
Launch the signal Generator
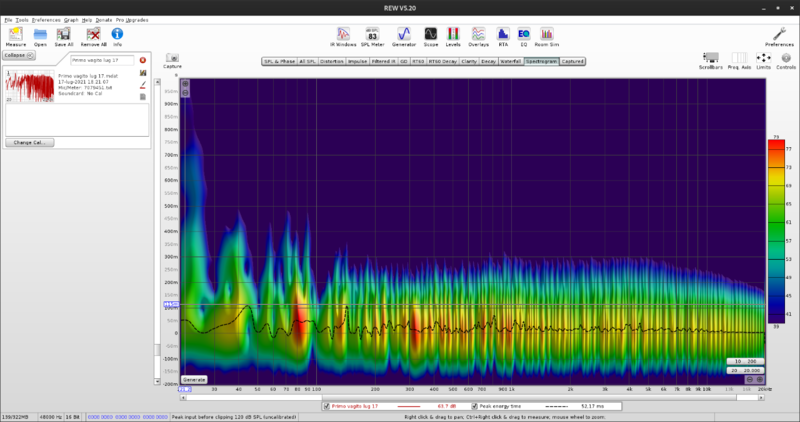point(403,34)
